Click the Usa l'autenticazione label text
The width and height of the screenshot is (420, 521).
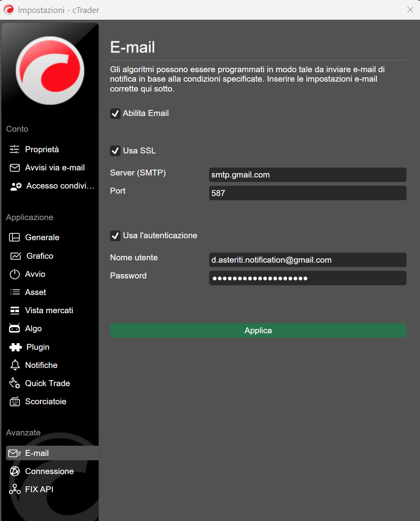(x=160, y=235)
